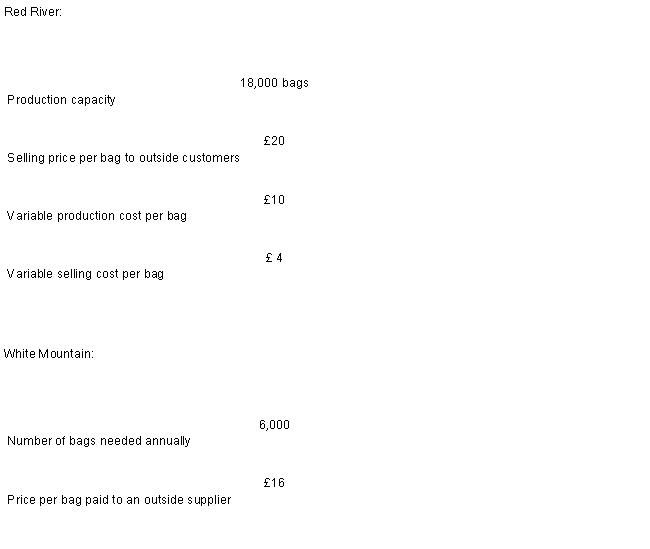
Task: Click the Red River heading
Action: (33, 12)
